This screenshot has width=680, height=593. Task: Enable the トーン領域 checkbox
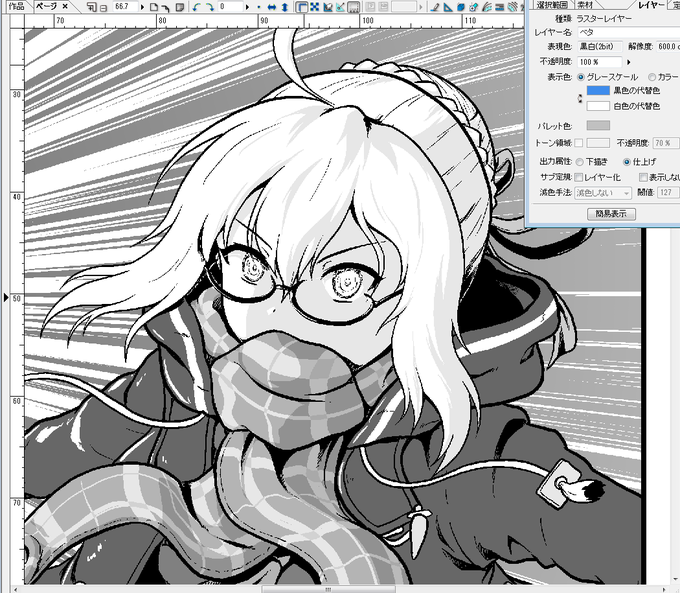click(579, 143)
